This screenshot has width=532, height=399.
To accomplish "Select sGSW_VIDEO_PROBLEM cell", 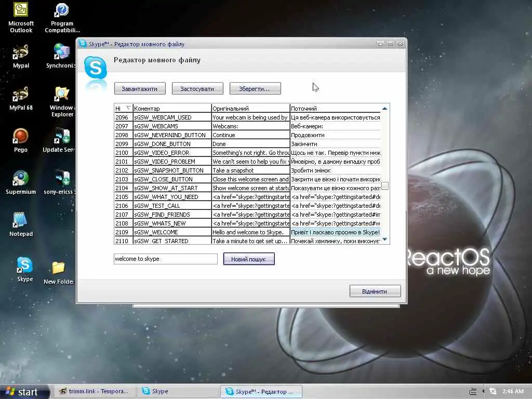I will pos(172,162).
